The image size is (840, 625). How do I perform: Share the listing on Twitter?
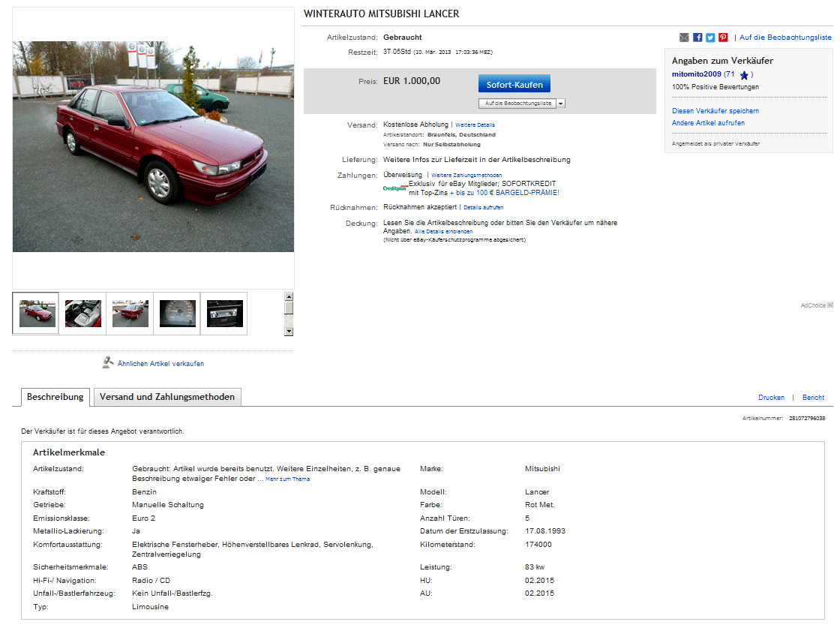tap(710, 38)
